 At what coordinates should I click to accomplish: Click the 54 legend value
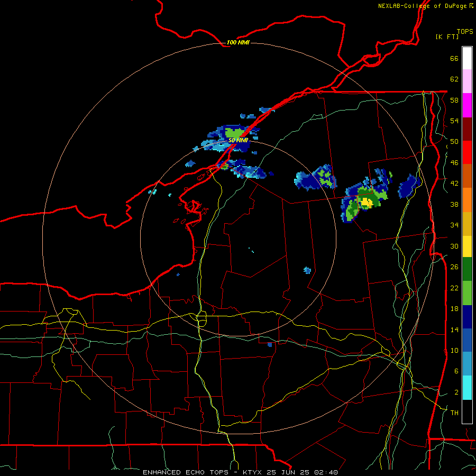(454, 121)
